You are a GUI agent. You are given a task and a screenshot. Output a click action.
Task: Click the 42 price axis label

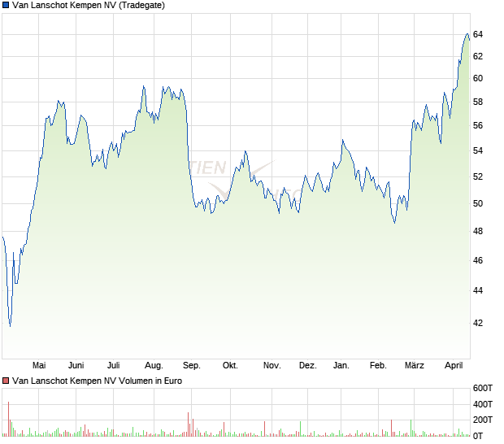click(478, 323)
